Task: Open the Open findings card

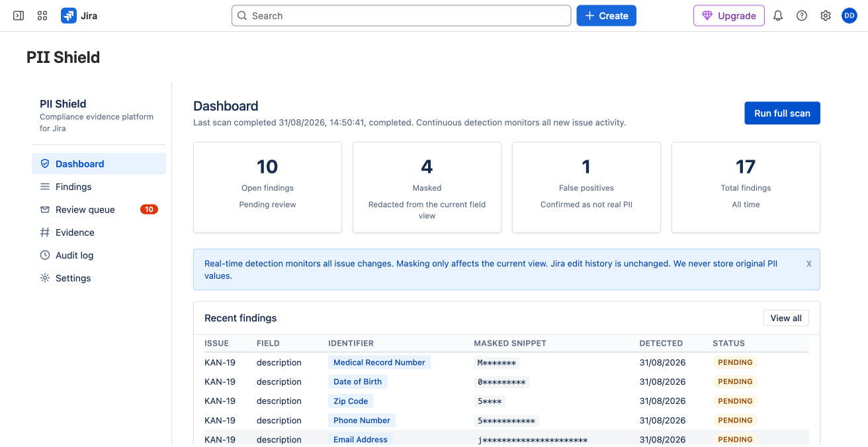Action: (x=267, y=187)
